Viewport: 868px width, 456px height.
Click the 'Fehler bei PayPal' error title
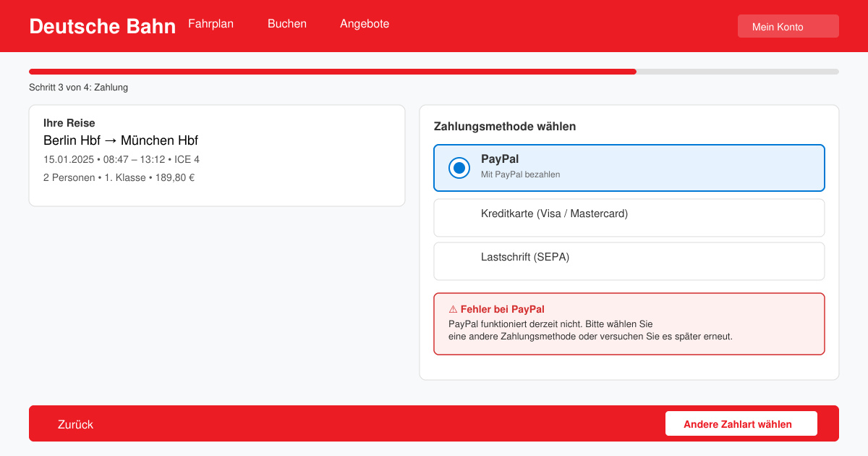(503, 309)
